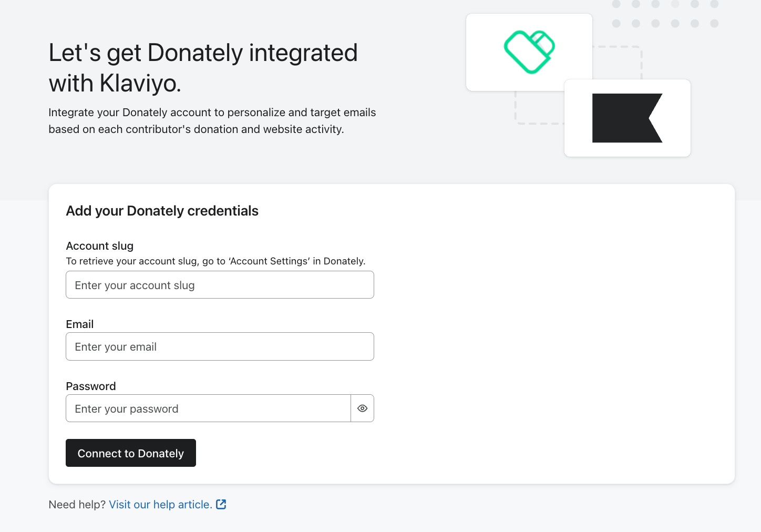Click the external link icon beside help article
Viewport: 761px width, 532px height.
tap(221, 504)
